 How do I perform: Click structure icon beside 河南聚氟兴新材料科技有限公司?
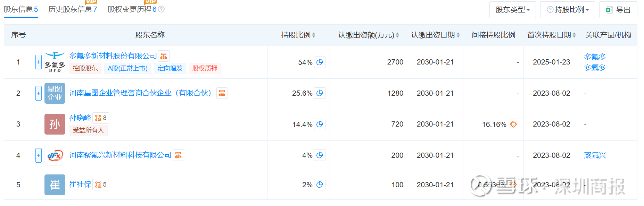coord(178,155)
